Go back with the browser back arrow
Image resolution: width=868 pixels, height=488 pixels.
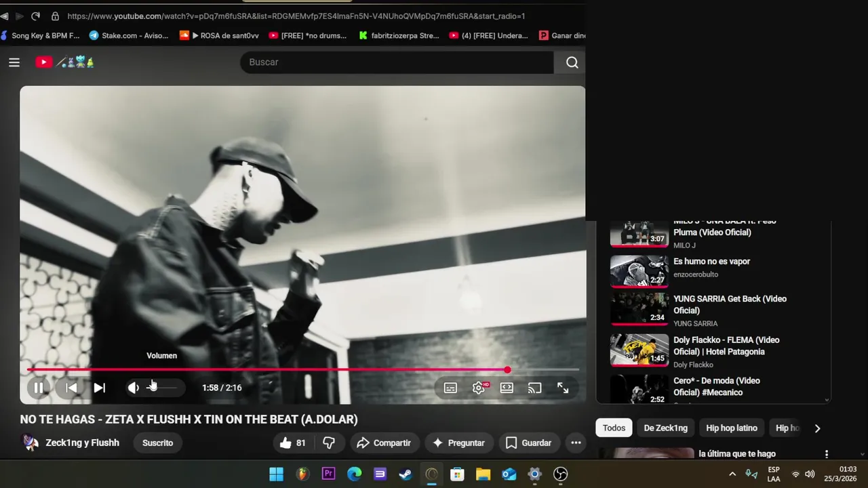[4, 16]
